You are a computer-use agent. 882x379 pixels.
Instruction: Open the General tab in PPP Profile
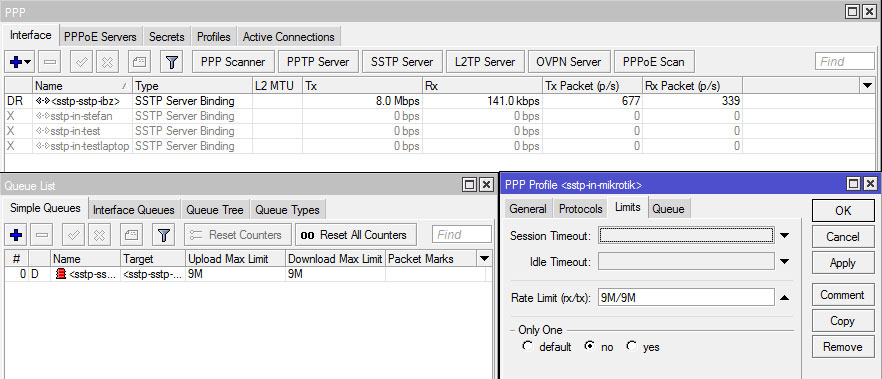(x=528, y=209)
